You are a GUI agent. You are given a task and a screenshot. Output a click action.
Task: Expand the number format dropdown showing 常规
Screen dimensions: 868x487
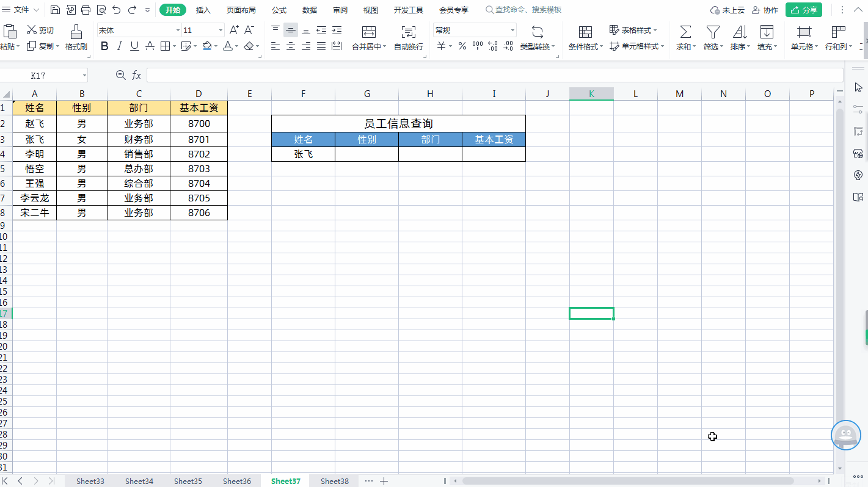[512, 30]
